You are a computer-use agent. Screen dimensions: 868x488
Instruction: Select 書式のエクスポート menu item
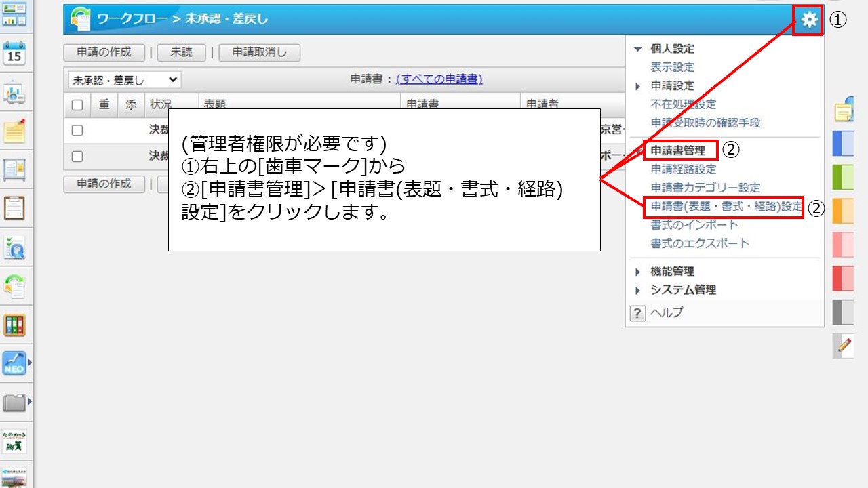[x=700, y=243]
